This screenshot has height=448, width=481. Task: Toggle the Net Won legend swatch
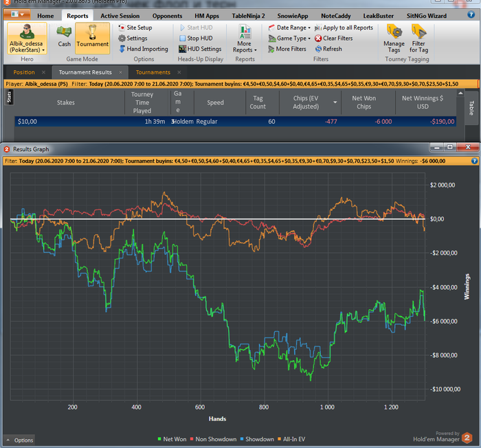159,439
